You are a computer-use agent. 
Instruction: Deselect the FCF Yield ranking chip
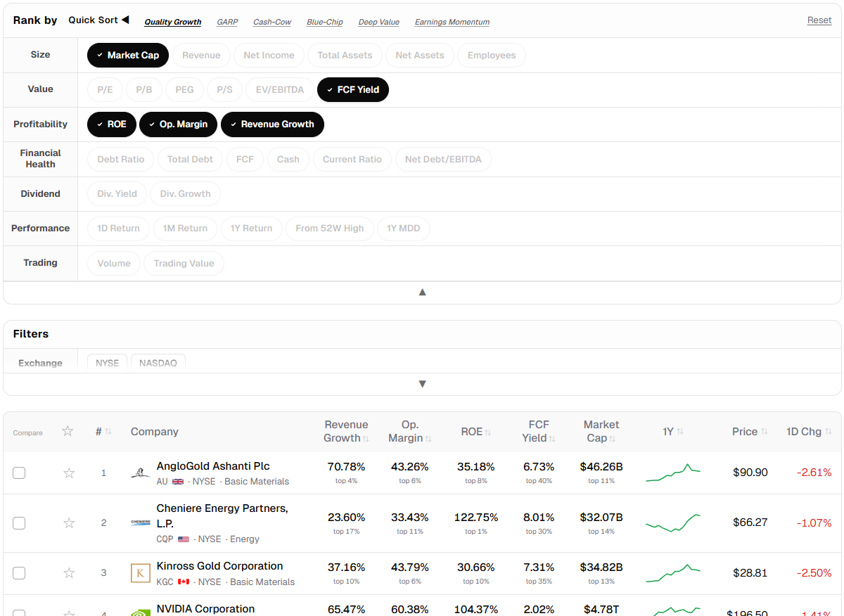click(353, 89)
